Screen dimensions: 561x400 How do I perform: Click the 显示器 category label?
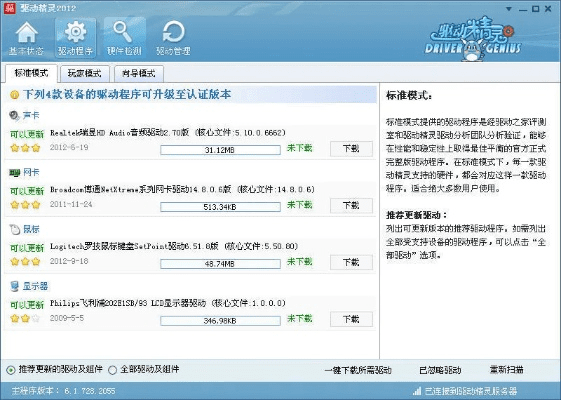click(35, 286)
